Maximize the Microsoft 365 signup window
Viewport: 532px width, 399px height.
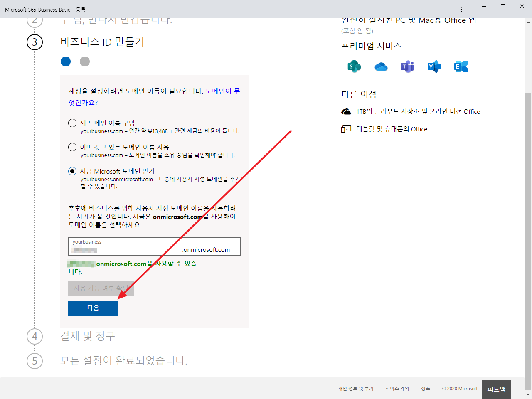pyautogui.click(x=503, y=6)
